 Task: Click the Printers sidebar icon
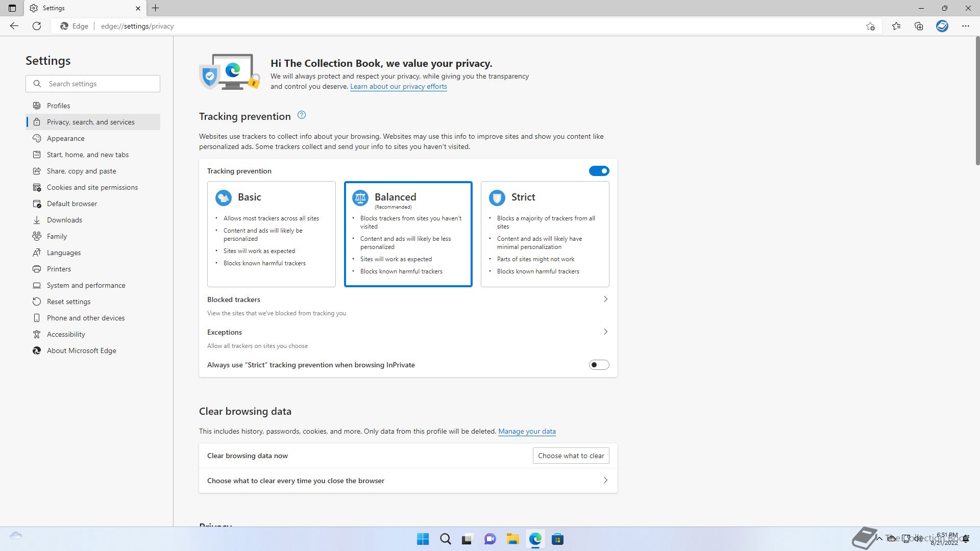(37, 269)
